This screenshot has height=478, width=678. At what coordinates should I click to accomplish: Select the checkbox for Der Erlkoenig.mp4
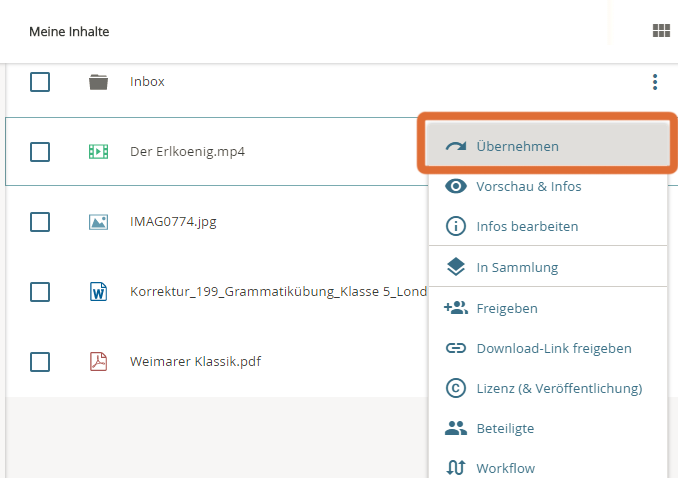(x=40, y=152)
